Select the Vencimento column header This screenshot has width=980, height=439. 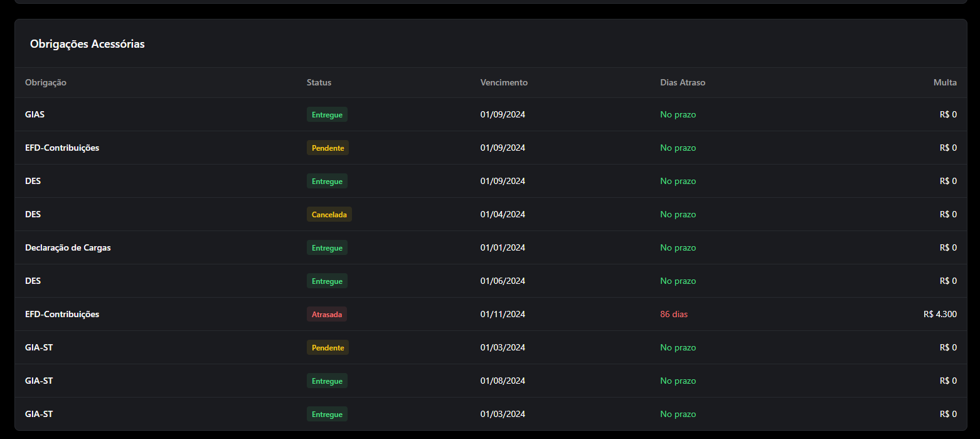coord(504,82)
